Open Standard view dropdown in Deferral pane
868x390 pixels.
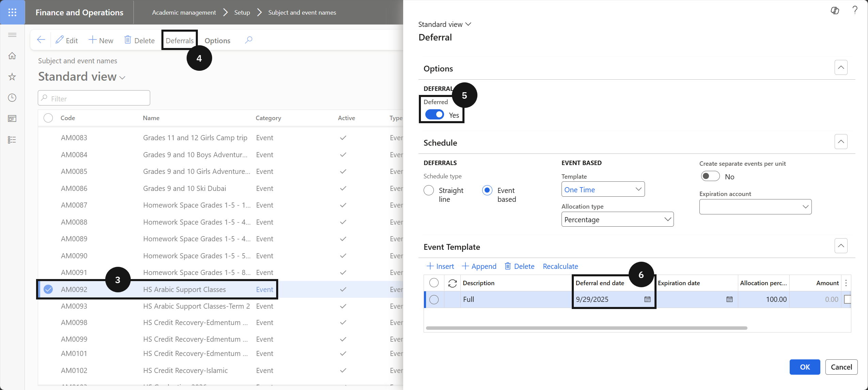(x=444, y=24)
